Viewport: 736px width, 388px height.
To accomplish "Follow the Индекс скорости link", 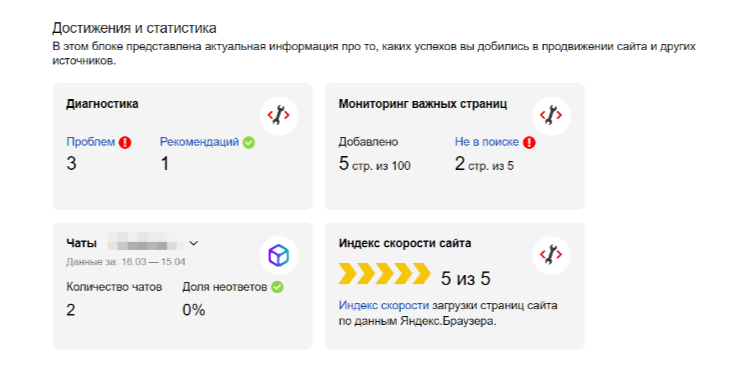I will click(x=383, y=305).
